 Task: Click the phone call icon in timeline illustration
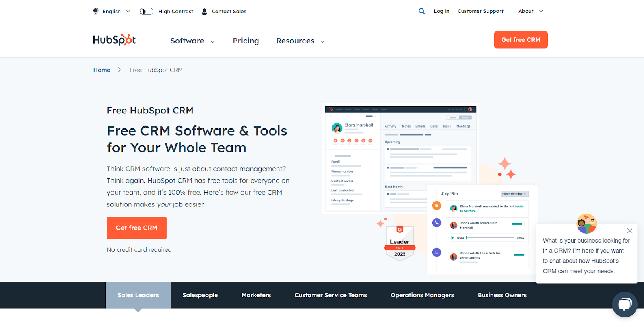pos(437,222)
